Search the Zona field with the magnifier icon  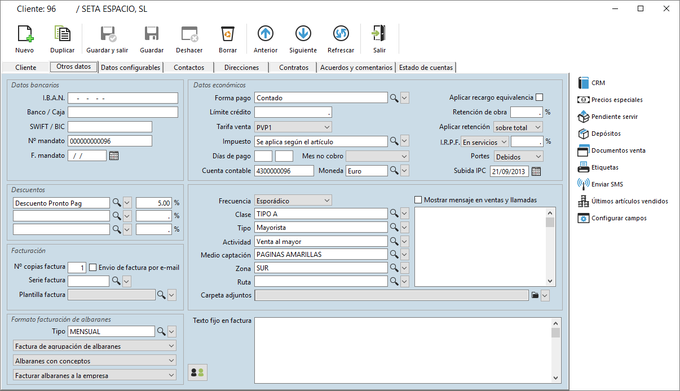[394, 268]
